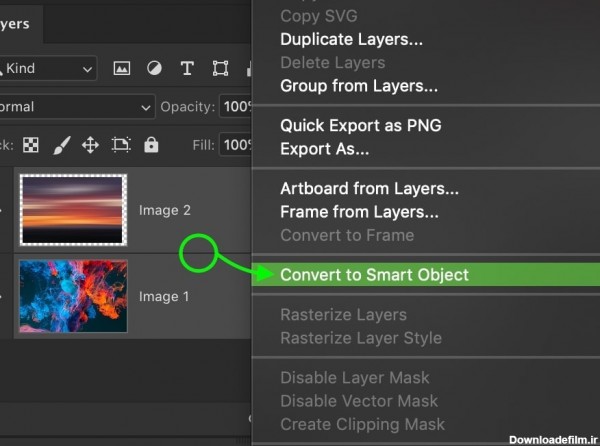Choose Quick Export as PNG
The width and height of the screenshot is (600, 446).
pos(360,126)
